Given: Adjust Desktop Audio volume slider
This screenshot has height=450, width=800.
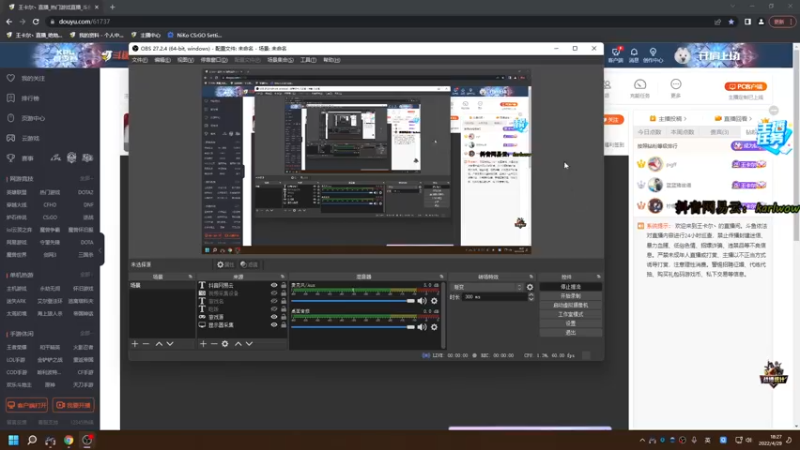Looking at the screenshot, I should click(353, 327).
